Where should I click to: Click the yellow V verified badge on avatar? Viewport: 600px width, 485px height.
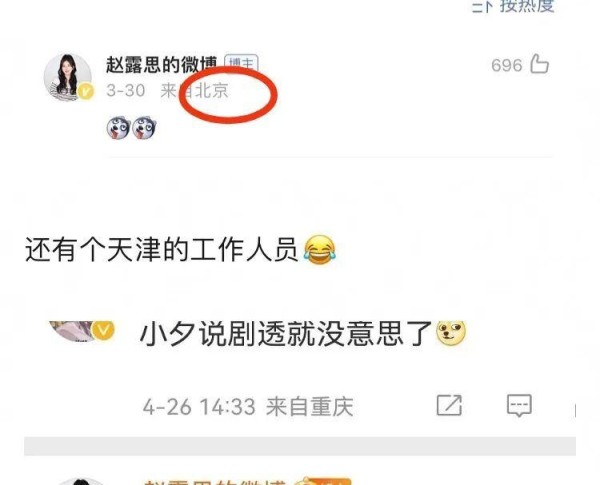coord(86,92)
